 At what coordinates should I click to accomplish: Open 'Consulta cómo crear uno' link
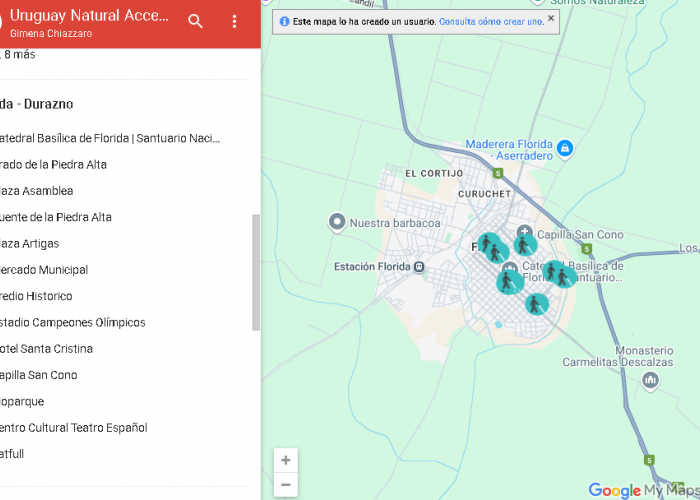coord(491,21)
